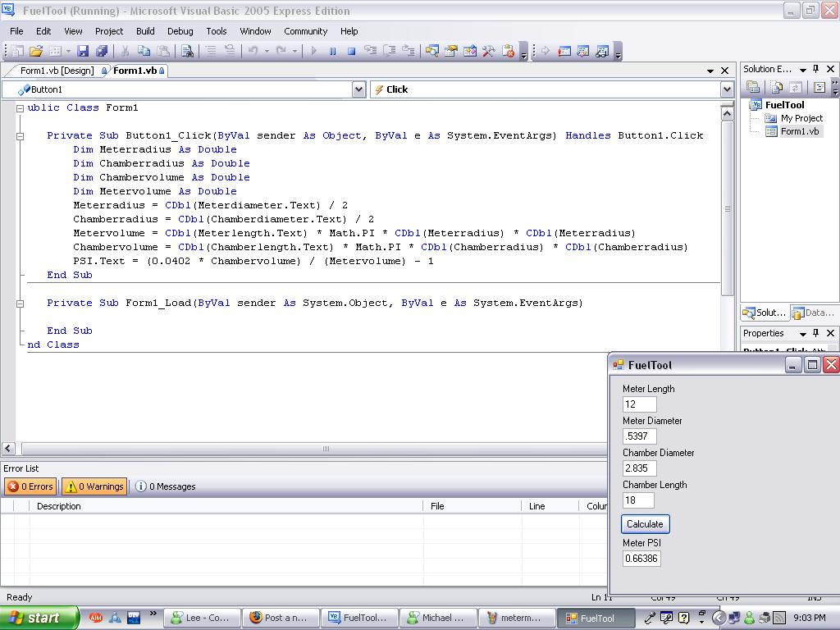Screen dimensions: 840x630
Task: Click the Open File folder icon
Action: [36, 51]
